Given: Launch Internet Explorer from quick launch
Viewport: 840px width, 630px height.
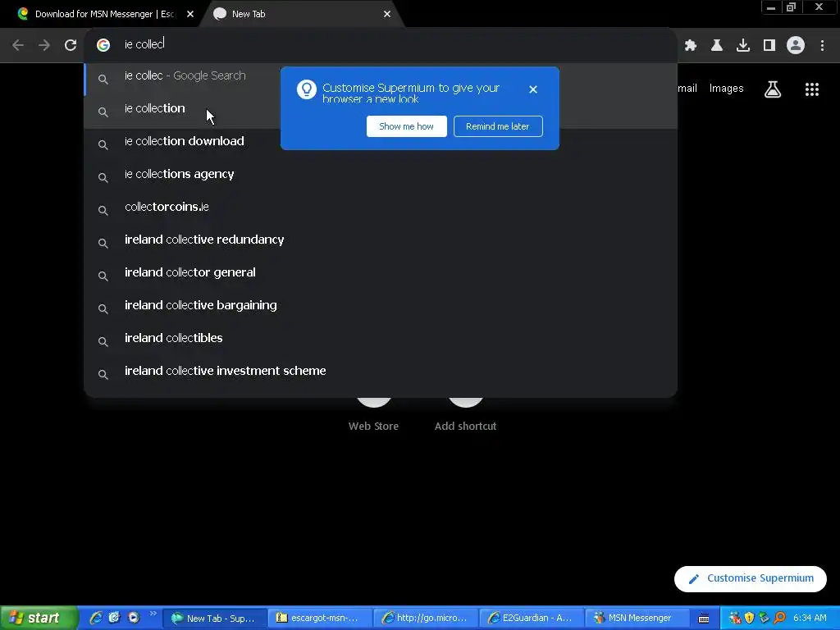Looking at the screenshot, I should (x=97, y=618).
